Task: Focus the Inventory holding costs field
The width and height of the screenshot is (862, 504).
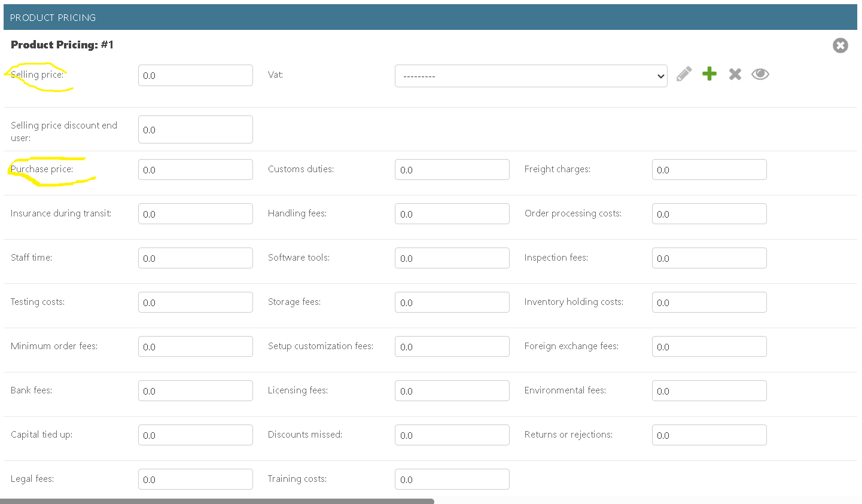Action: (709, 303)
